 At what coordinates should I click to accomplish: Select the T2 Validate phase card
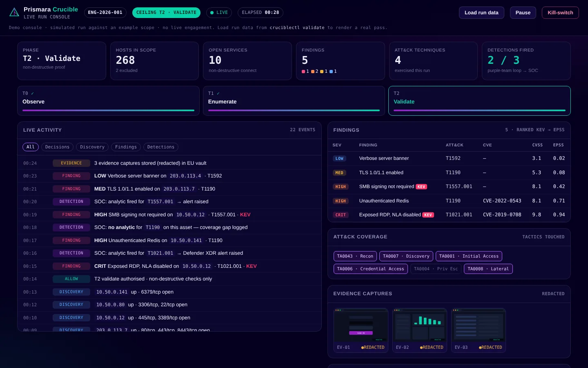click(x=479, y=101)
